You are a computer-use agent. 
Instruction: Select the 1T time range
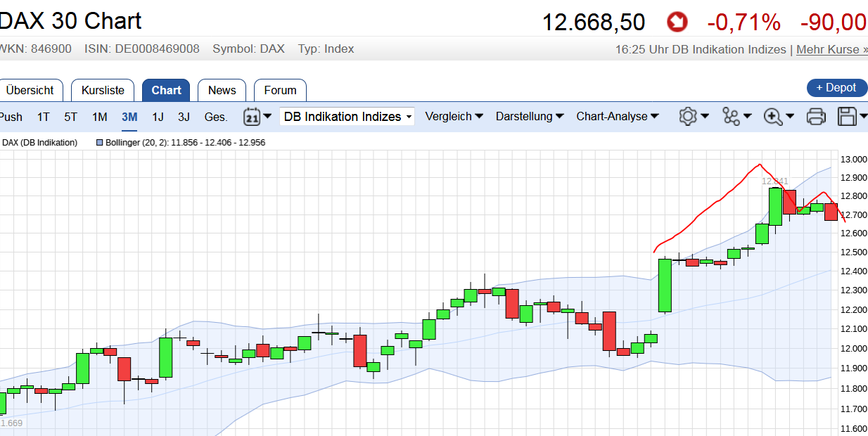(44, 117)
